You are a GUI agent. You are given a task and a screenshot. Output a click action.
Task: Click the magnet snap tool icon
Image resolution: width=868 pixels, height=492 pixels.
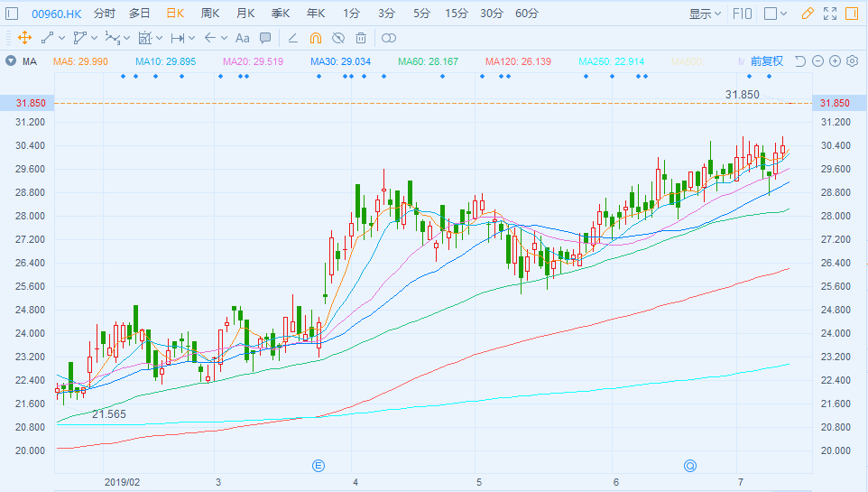(315, 38)
